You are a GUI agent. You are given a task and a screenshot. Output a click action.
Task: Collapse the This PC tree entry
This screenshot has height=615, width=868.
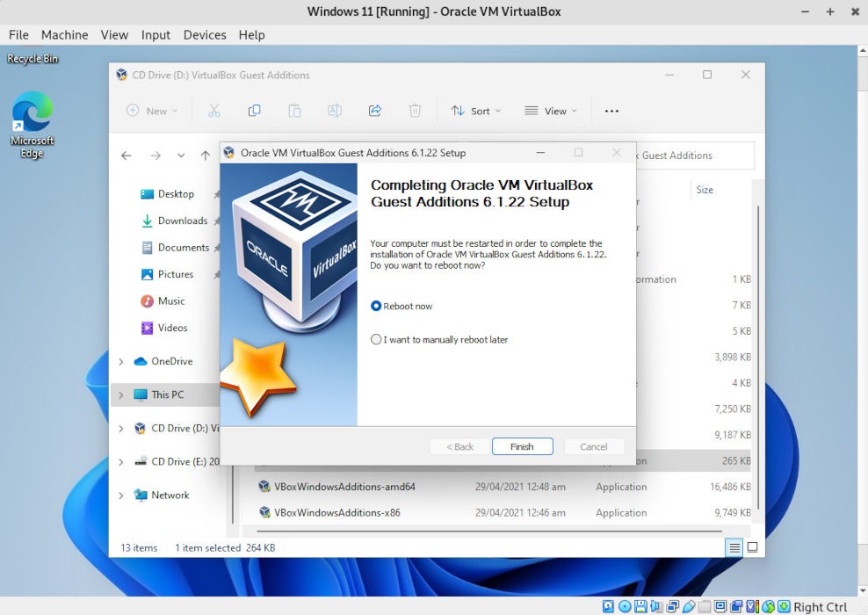point(120,394)
